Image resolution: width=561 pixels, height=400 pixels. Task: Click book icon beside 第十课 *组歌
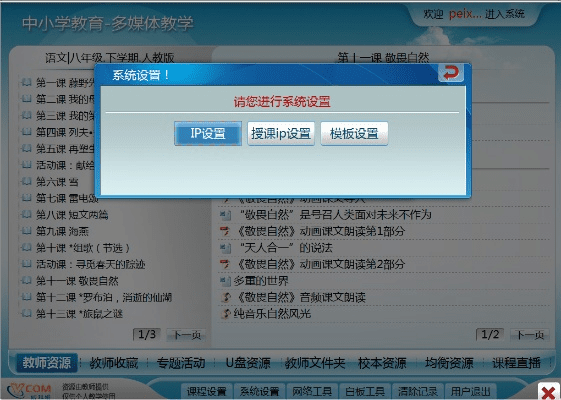26,247
